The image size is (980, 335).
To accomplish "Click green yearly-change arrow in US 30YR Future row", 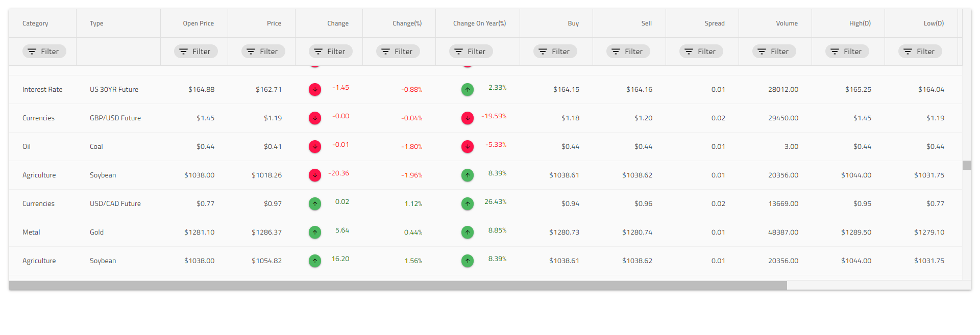I will (468, 90).
